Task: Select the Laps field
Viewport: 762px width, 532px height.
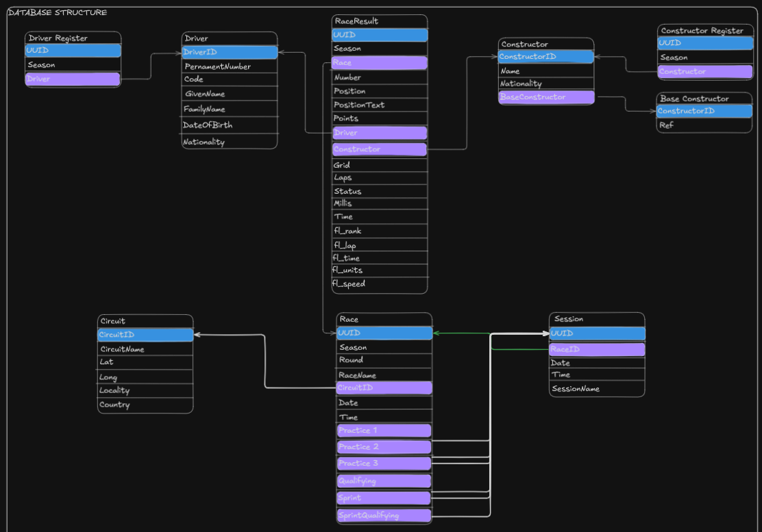Action: pos(380,177)
